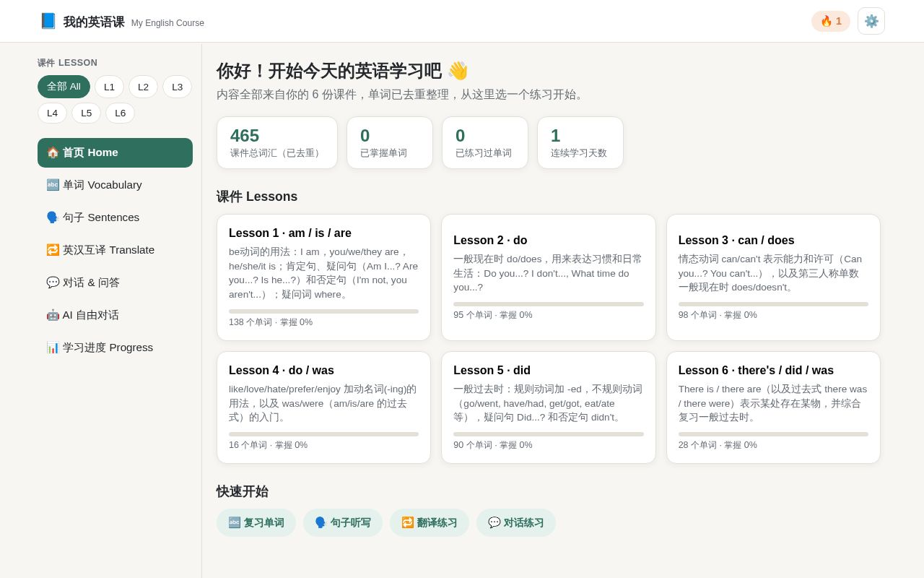Start 翻译练习 quick practice
This screenshot has height=578, width=924.
[x=430, y=522]
